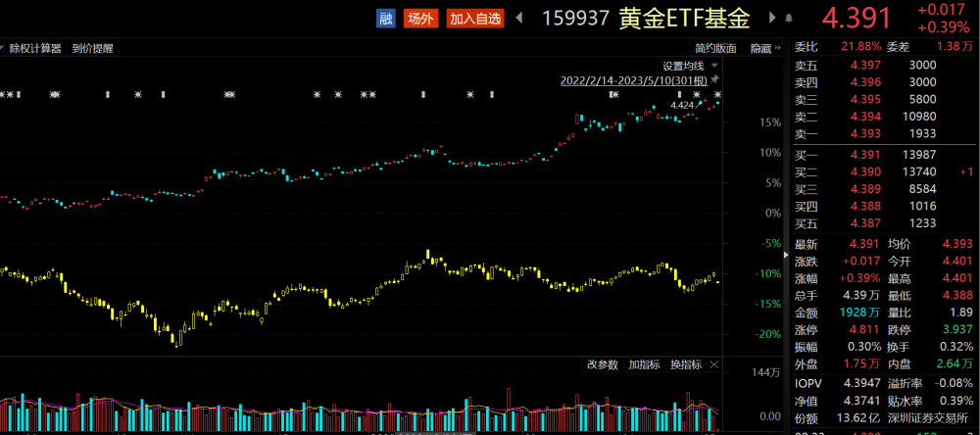Open 设置均线 dropdown

(690, 66)
